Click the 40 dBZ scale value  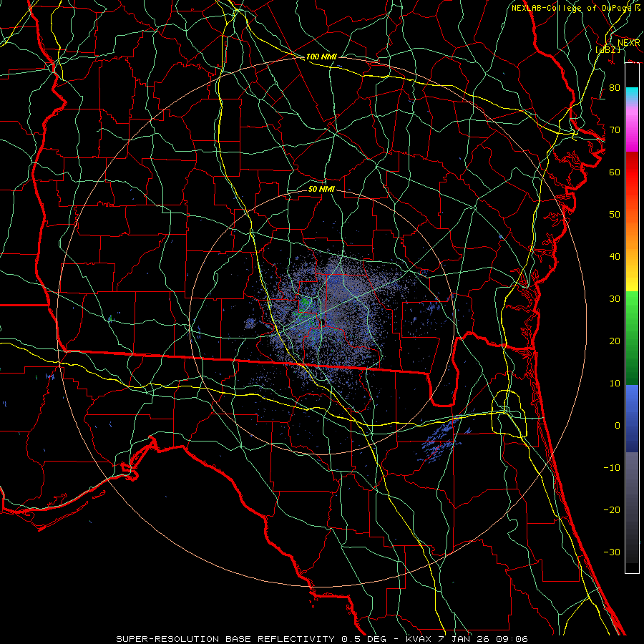tap(615, 257)
